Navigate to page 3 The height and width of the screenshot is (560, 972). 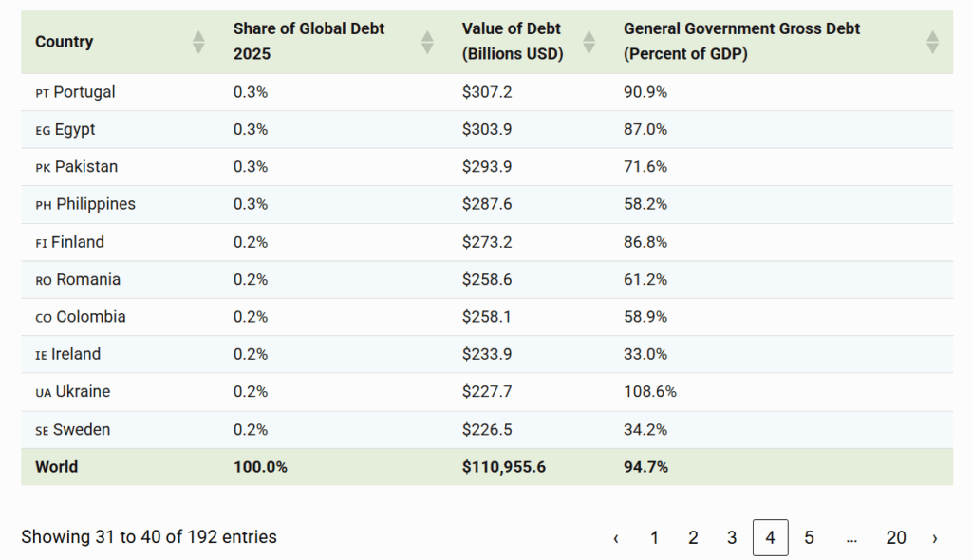[x=732, y=538]
